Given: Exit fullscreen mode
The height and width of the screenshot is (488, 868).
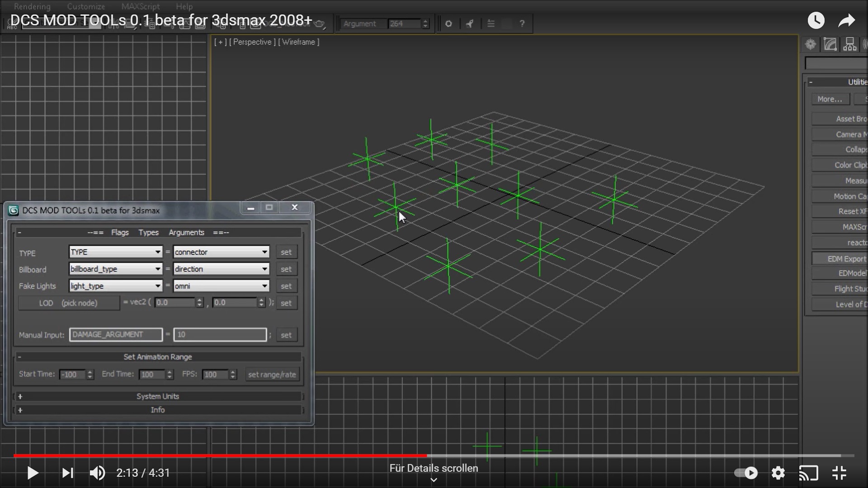Looking at the screenshot, I should [839, 473].
